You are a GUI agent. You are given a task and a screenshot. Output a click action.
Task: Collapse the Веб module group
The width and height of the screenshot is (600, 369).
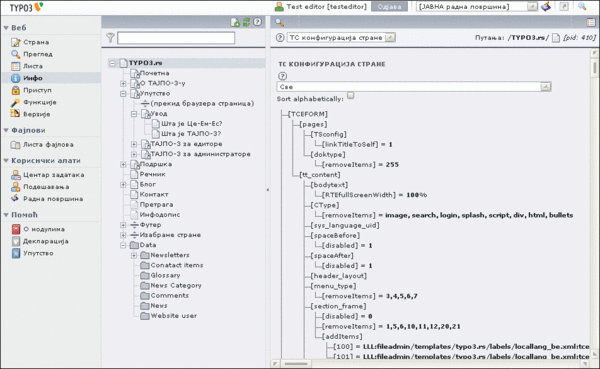pos(6,28)
